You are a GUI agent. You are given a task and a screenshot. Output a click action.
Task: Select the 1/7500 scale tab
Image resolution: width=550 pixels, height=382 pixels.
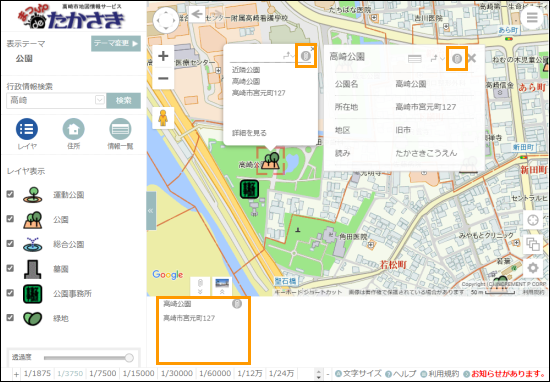(102, 374)
